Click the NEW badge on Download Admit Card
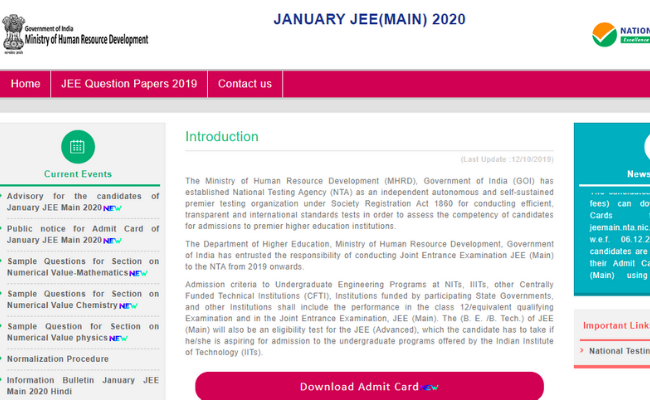 pyautogui.click(x=430, y=387)
